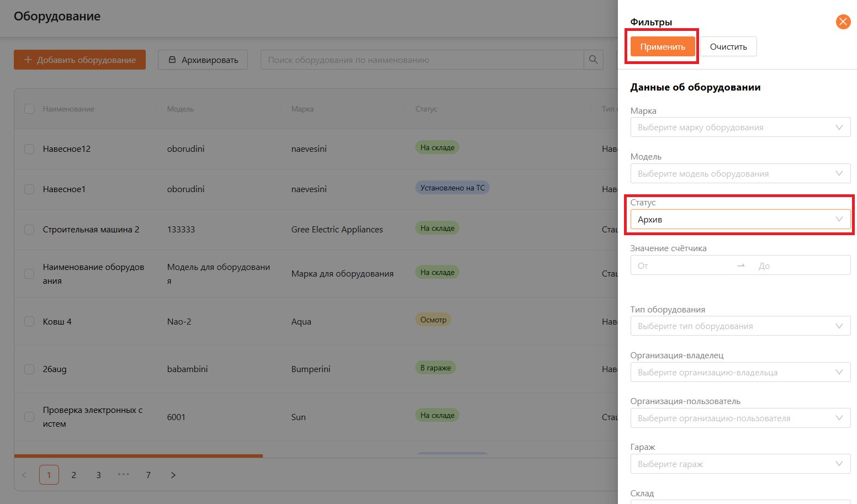857x504 pixels.
Task: Toggle the select-all checkbox in table header
Action: click(29, 109)
